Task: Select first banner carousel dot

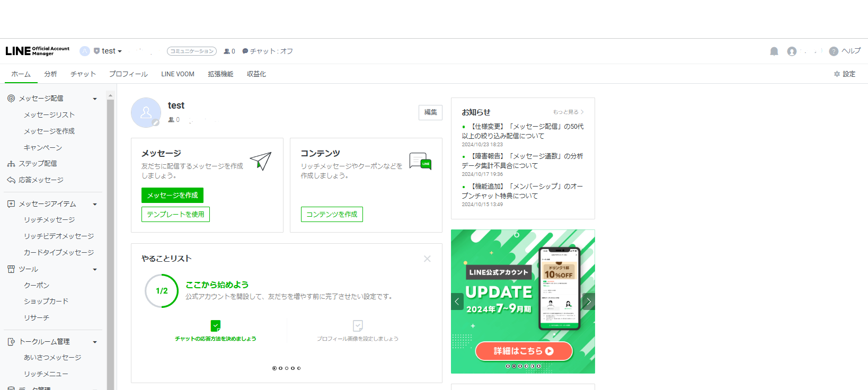Action: pyautogui.click(x=508, y=366)
